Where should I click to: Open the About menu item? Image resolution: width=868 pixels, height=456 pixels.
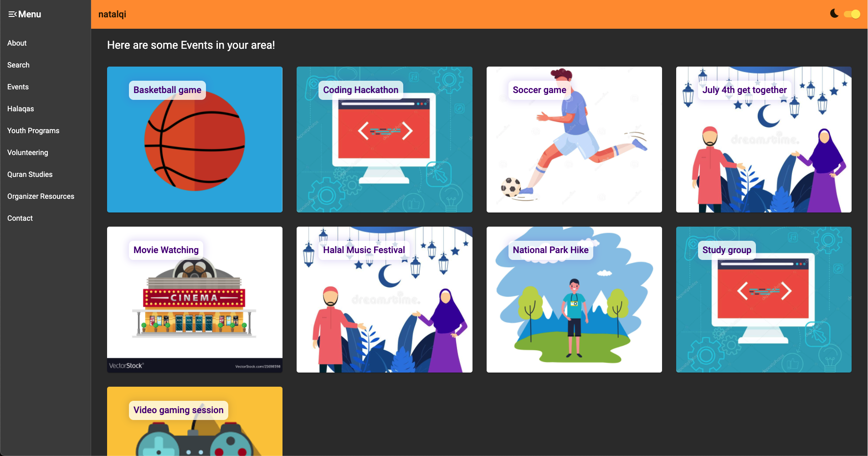[17, 43]
